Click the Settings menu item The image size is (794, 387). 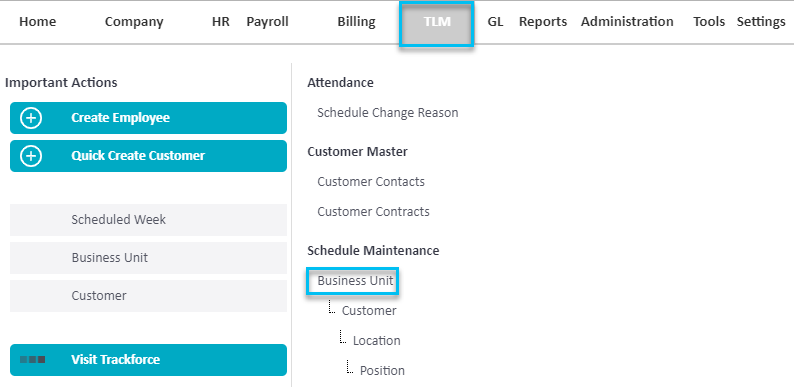point(761,22)
